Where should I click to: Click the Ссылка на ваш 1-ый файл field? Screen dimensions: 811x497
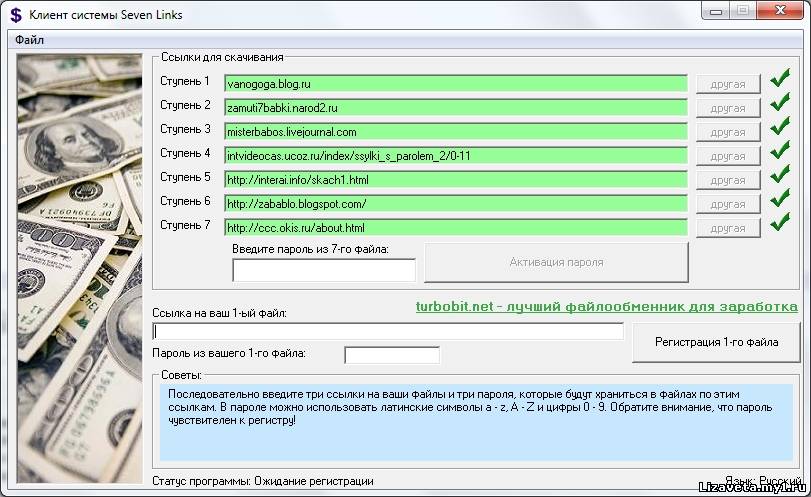pyautogui.click(x=388, y=331)
